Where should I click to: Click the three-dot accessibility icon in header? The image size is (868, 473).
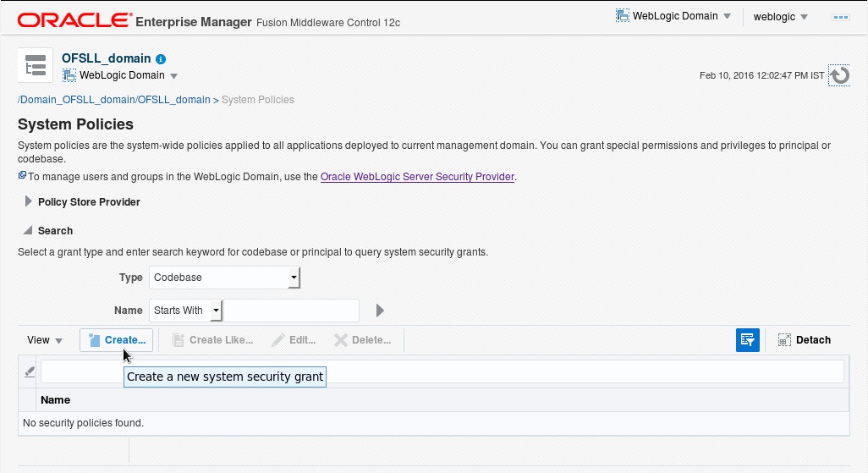click(840, 17)
